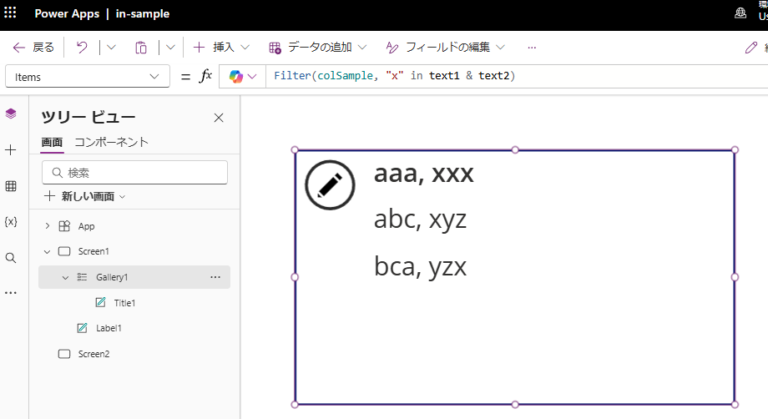768x419 pixels.
Task: Open the Data table icon in sidebar
Action: pyautogui.click(x=11, y=186)
